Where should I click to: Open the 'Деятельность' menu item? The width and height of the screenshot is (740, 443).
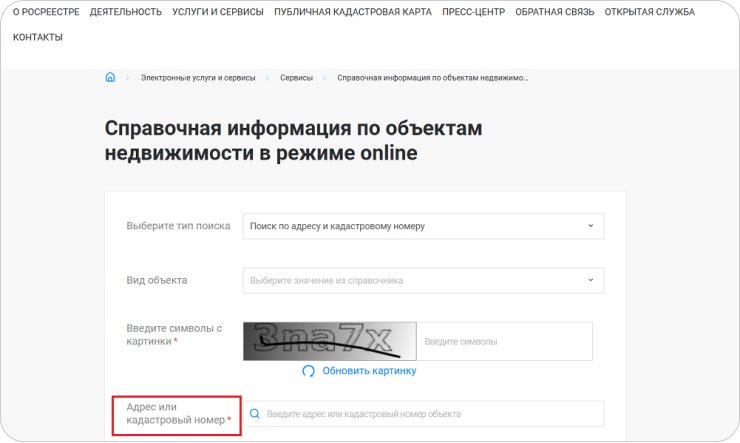[x=125, y=12]
